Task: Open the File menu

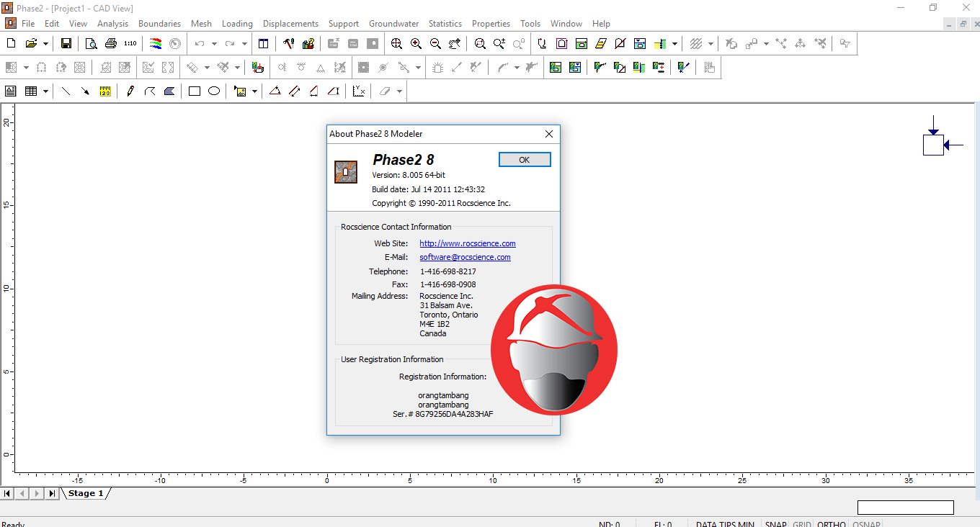Action: [28, 24]
